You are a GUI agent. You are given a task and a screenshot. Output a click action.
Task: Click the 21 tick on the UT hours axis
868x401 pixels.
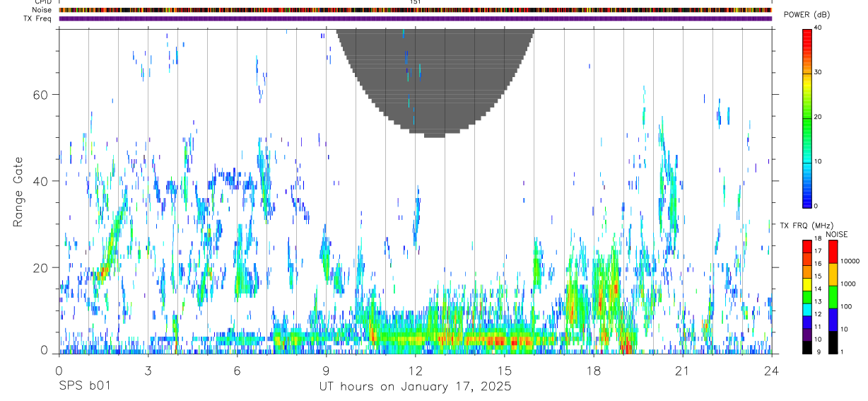pos(682,370)
